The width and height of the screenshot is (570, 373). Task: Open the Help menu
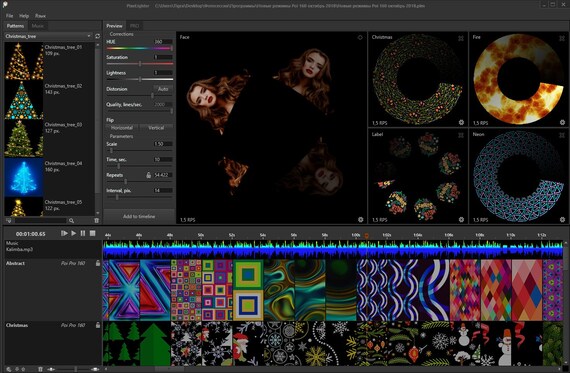[24, 16]
